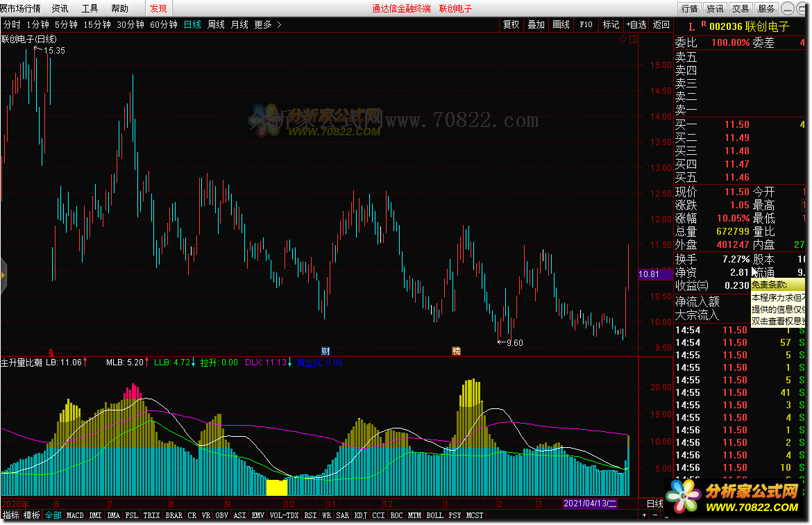This screenshot has width=812, height=525.
Task: Zoom out the chart with the − button
Action: point(655,515)
